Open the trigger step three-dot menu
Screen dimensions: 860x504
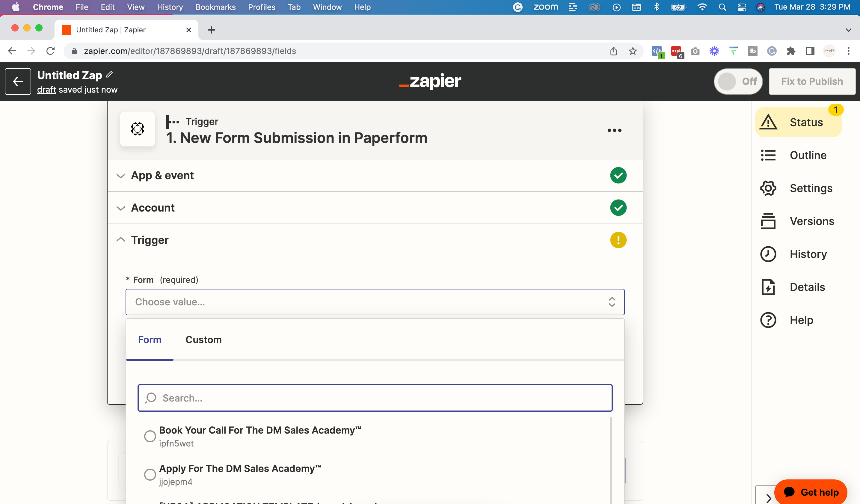click(614, 130)
